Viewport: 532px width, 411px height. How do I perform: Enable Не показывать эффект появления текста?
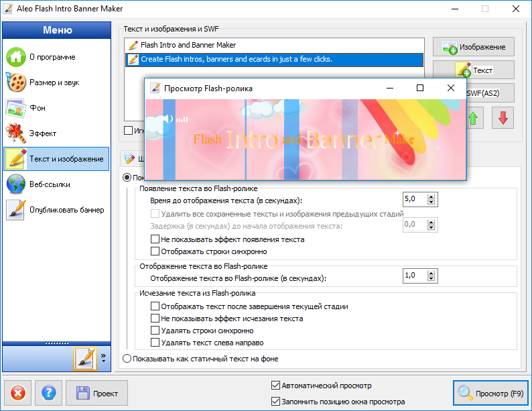(155, 239)
